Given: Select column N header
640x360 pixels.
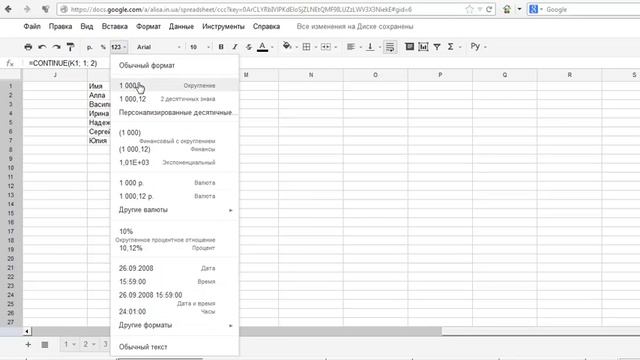Looking at the screenshot, I should coord(311,75).
